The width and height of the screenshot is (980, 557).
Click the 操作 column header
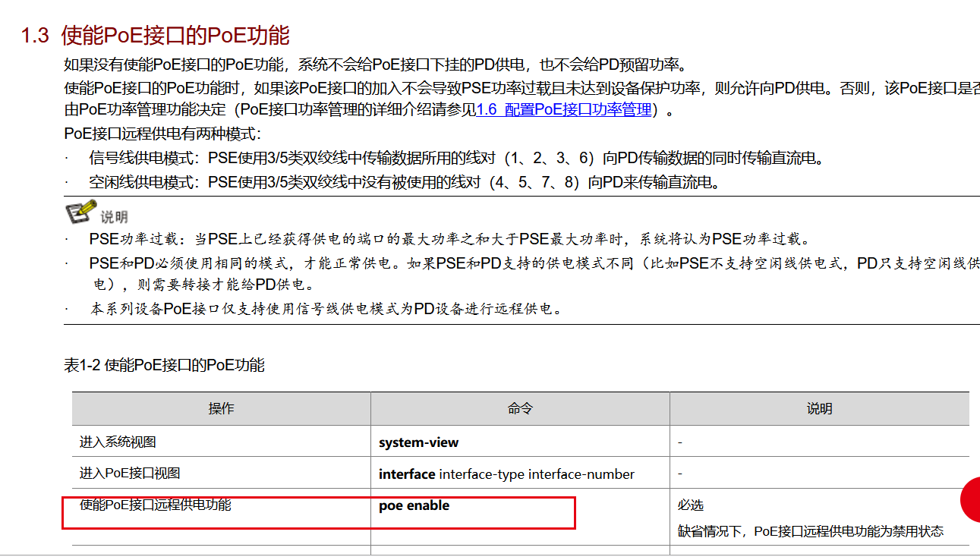click(222, 409)
